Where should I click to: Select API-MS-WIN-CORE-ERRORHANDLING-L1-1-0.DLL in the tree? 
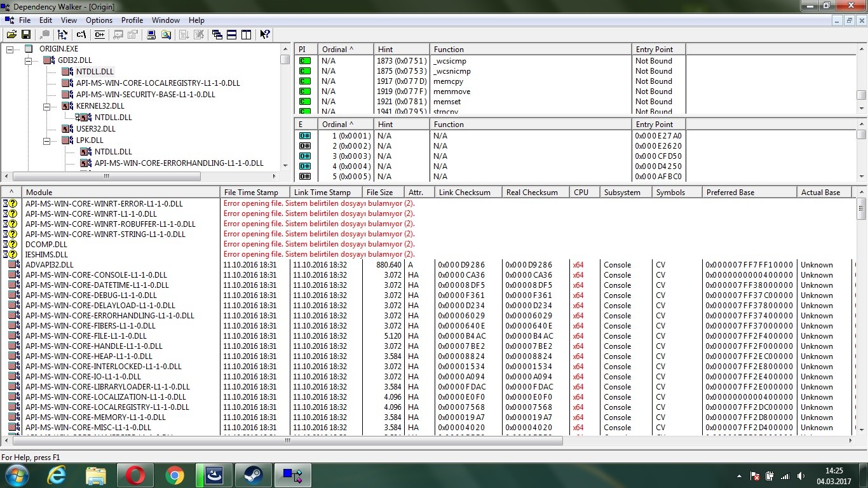[179, 163]
